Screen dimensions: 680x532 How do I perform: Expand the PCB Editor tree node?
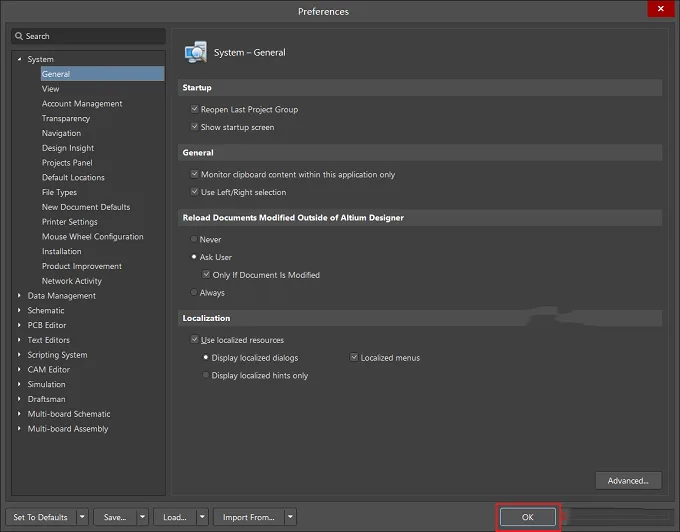point(19,325)
